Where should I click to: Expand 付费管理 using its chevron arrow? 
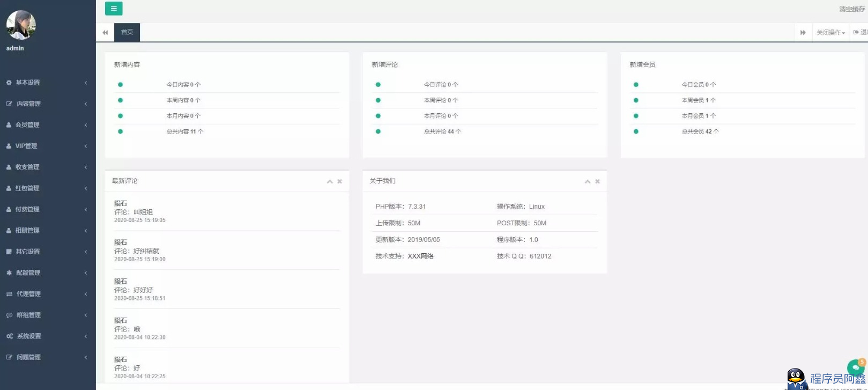tap(86, 209)
